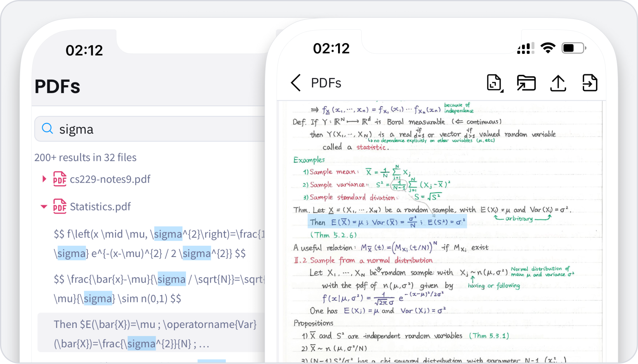Tap the export document arrow icon
Screen dimensions: 638x364
click(590, 83)
